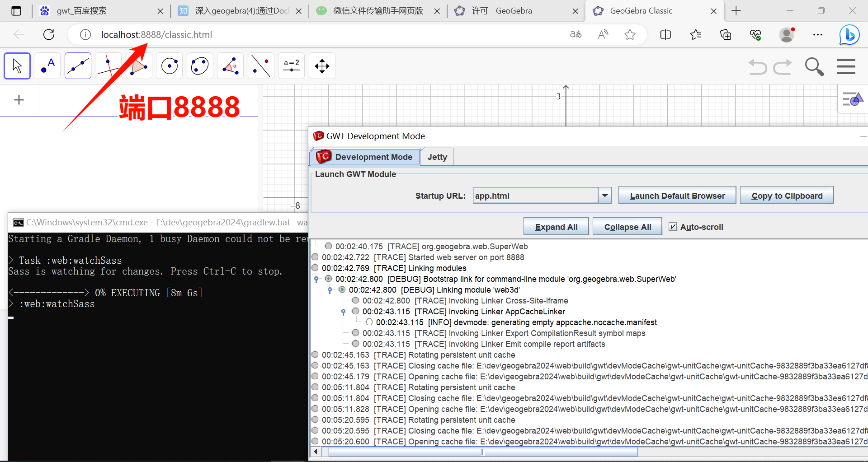
Task: Add a new algebra input with plus
Action: (x=19, y=100)
